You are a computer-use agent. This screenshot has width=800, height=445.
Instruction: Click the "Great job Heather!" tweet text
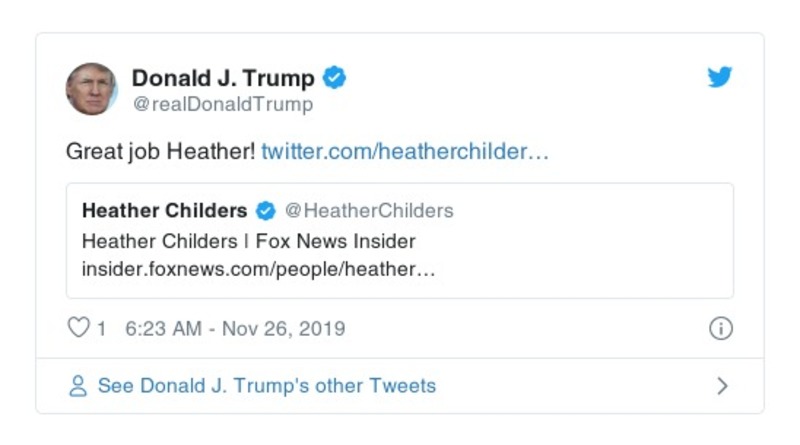coord(160,152)
